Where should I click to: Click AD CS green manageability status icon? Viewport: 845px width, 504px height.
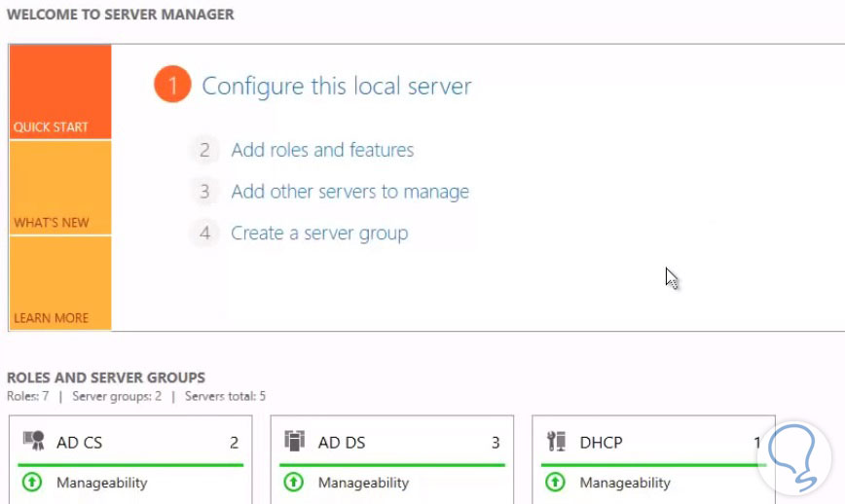pos(32,483)
